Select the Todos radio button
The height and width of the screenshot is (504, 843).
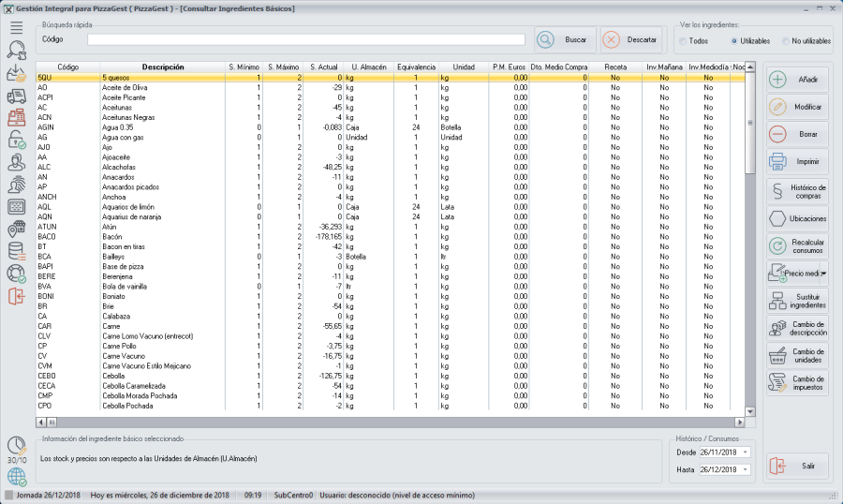click(682, 41)
